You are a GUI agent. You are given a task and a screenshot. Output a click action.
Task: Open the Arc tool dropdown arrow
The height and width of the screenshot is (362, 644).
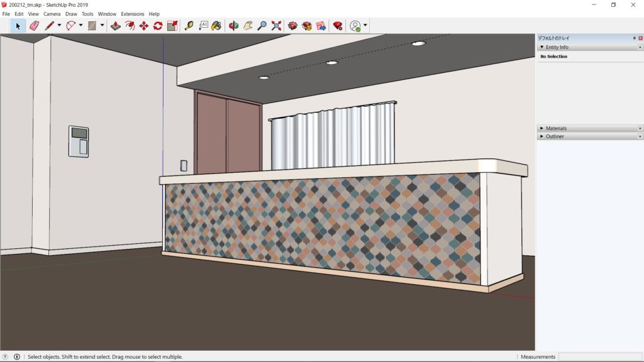pos(80,26)
